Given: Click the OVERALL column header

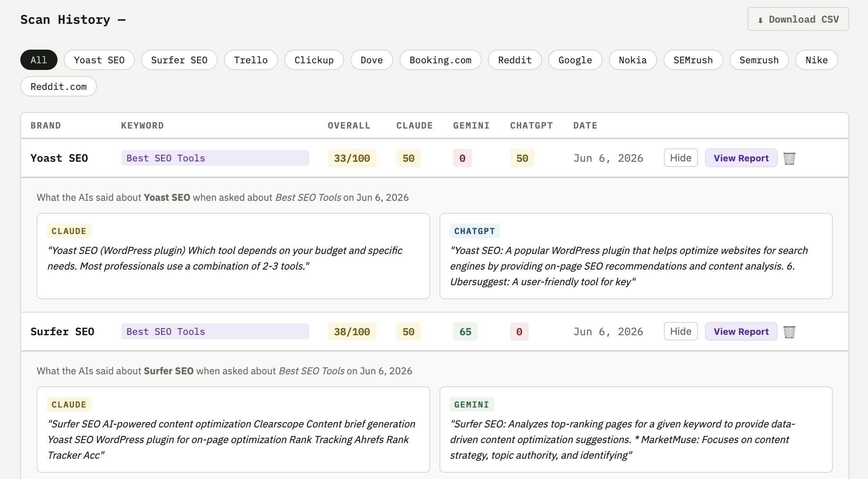Looking at the screenshot, I should [349, 125].
